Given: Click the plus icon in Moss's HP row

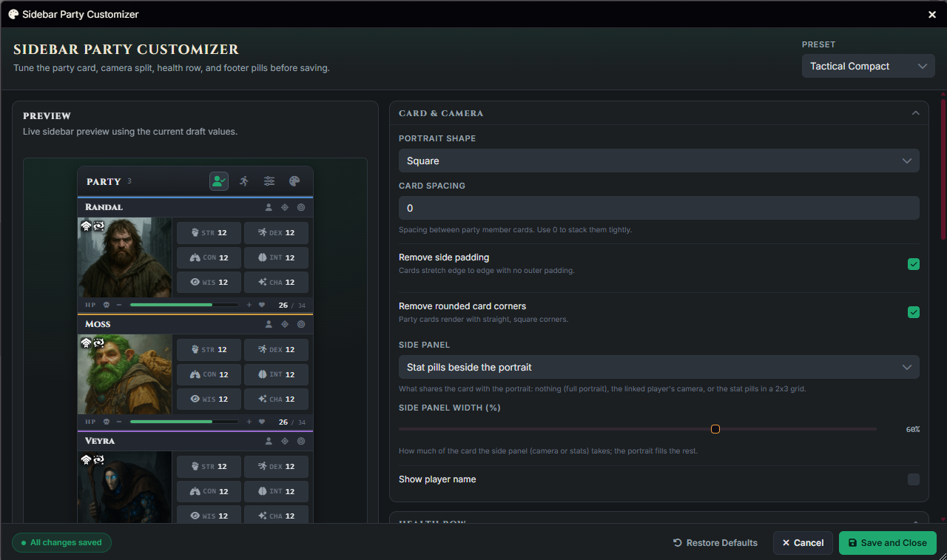Looking at the screenshot, I should (x=249, y=422).
